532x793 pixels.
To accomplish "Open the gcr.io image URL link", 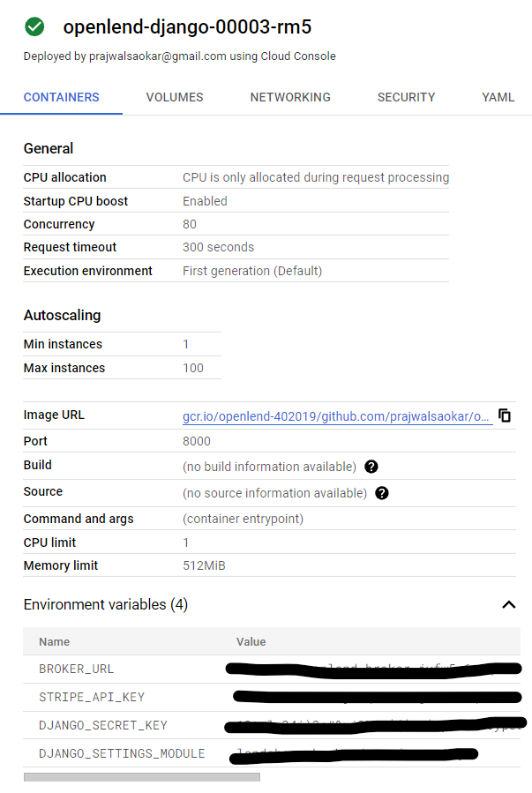I will tap(337, 415).
